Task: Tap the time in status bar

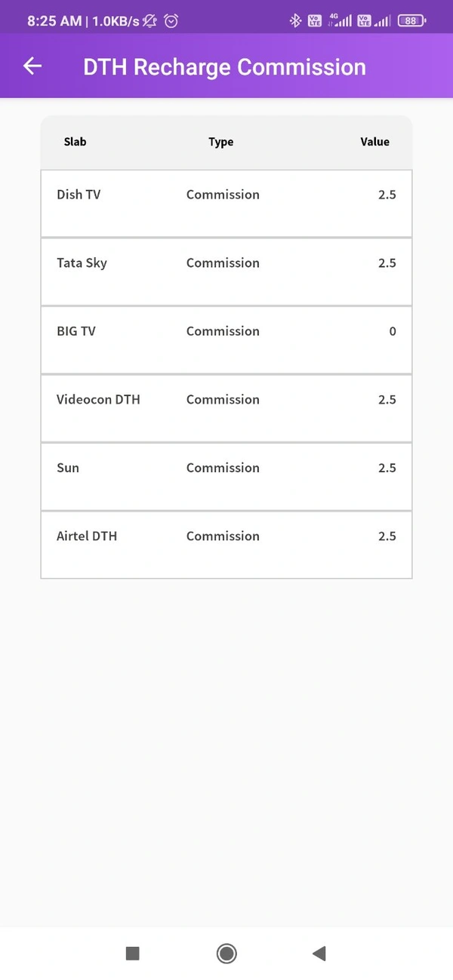Action: click(54, 21)
